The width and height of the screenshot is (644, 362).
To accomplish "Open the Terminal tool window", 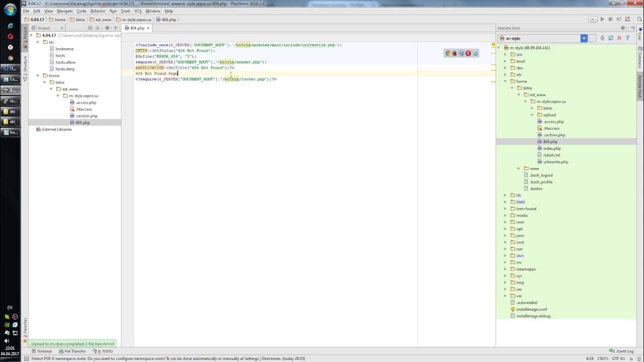I will (x=41, y=351).
